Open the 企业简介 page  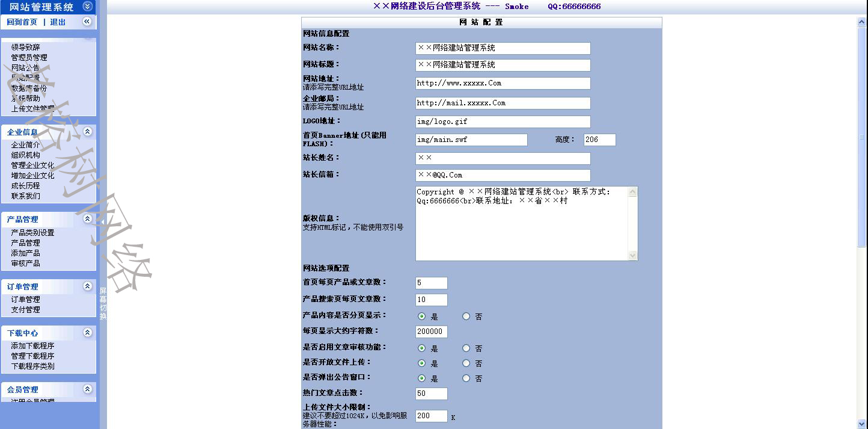pyautogui.click(x=25, y=144)
